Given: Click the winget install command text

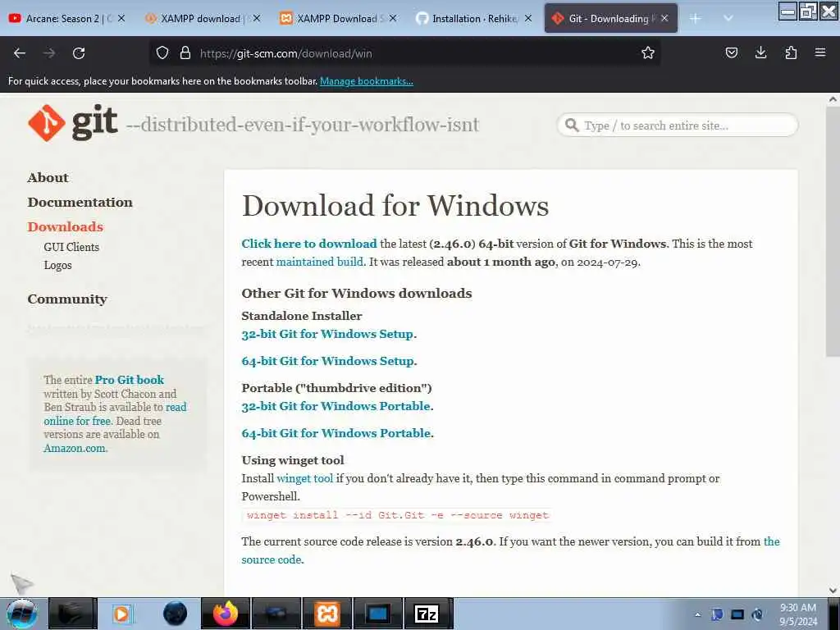Looking at the screenshot, I should click(x=398, y=515).
